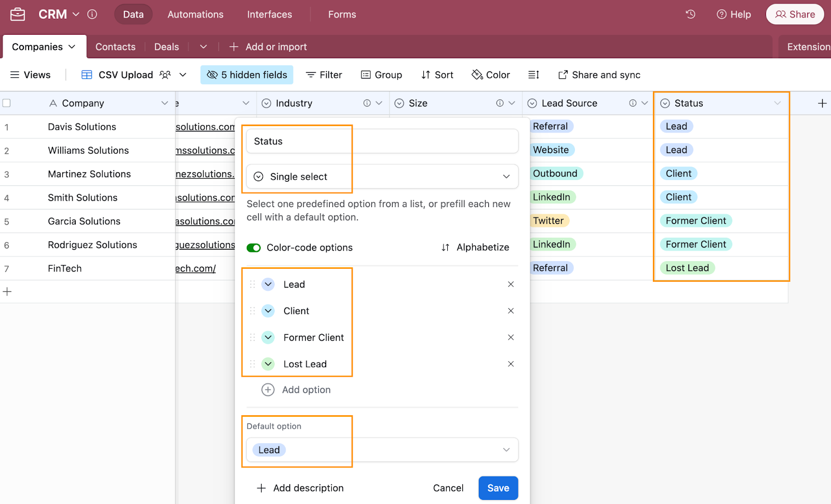
Task: Open the Contacts table tab
Action: click(115, 47)
